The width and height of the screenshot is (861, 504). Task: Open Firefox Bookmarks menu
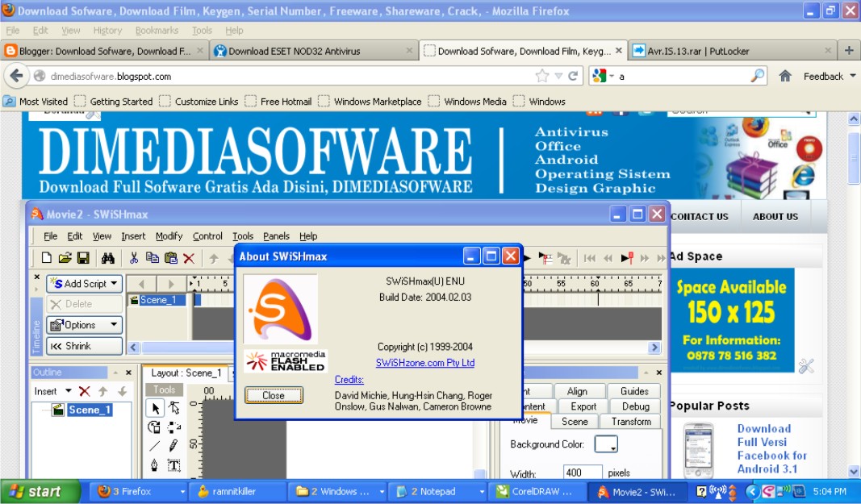point(157,30)
